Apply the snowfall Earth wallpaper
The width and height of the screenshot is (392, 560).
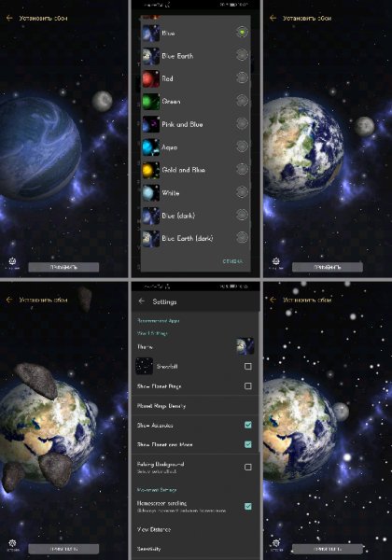click(328, 549)
